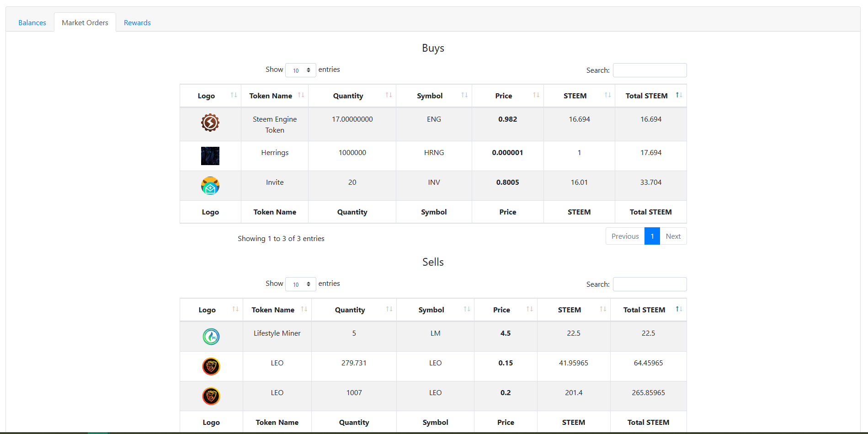Click the 201.4 STEEM value

click(574, 392)
